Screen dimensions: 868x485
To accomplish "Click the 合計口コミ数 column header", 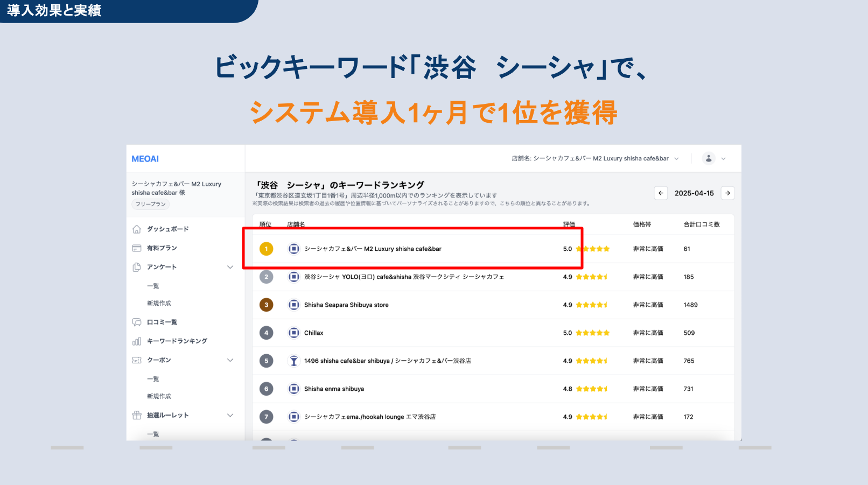I will (702, 224).
